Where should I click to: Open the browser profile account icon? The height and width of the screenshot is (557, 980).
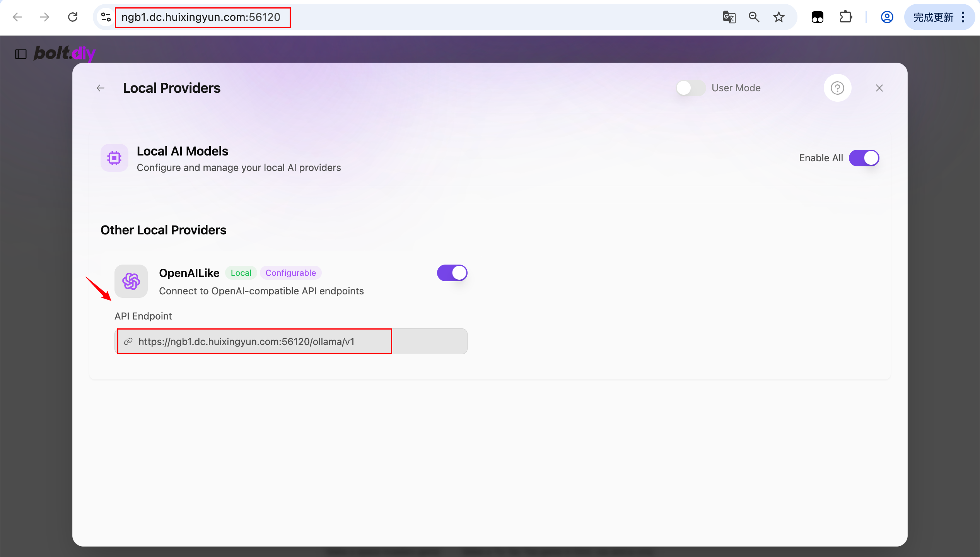coord(887,17)
